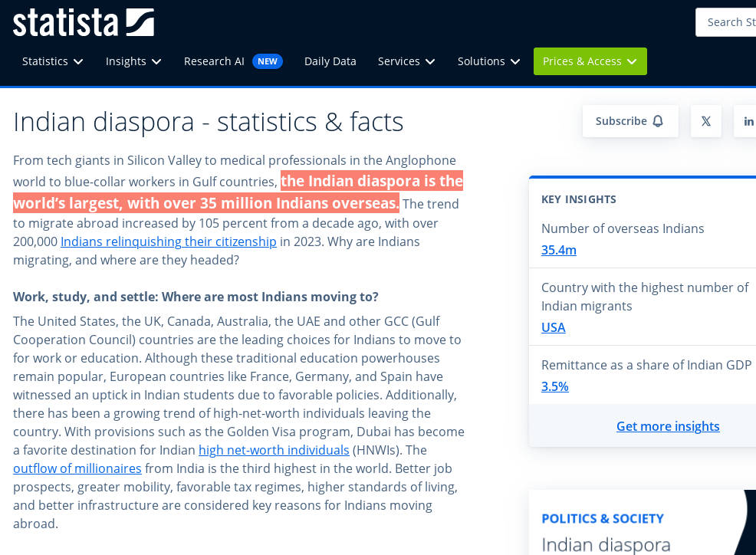Click 'Number of overseas Indians' label
Image resolution: width=756 pixels, height=555 pixels.
623,228
